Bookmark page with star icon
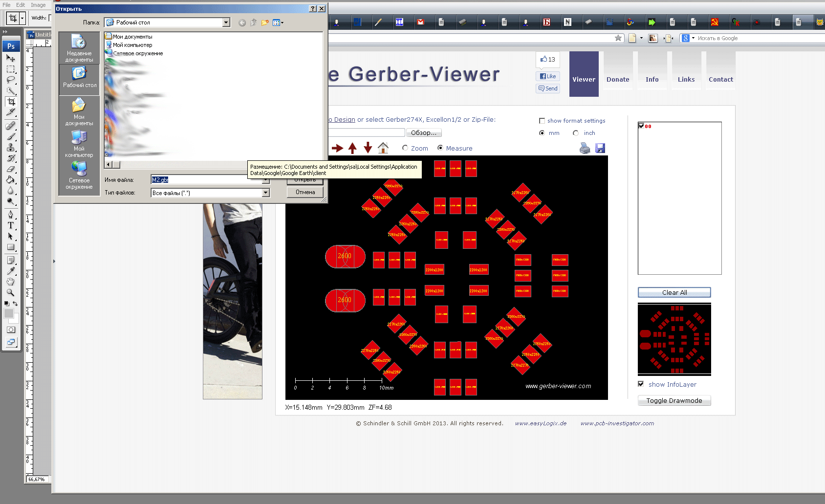 click(618, 38)
